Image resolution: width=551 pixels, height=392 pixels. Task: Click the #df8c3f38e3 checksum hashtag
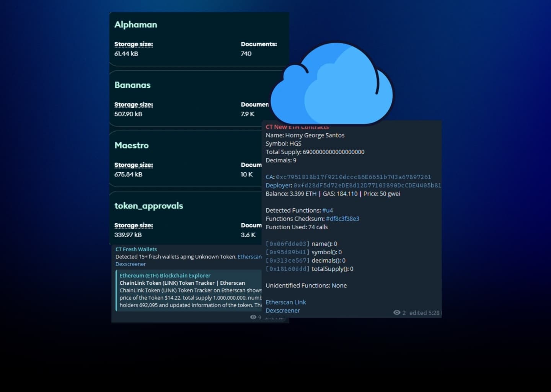pos(342,219)
